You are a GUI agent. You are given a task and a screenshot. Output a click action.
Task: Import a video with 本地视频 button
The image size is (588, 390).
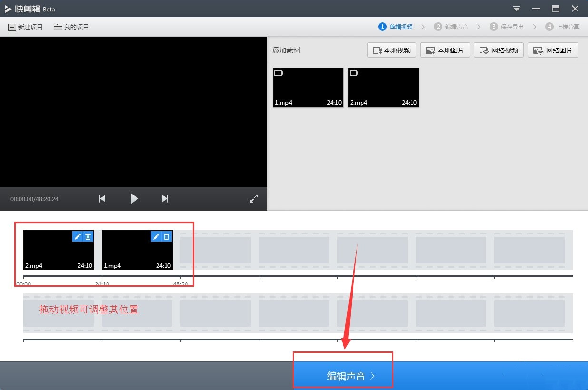point(392,50)
